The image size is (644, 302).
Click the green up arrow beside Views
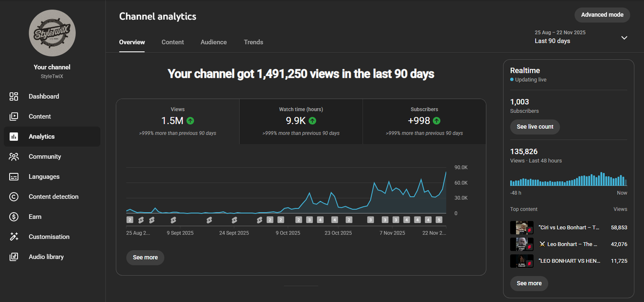pyautogui.click(x=190, y=121)
